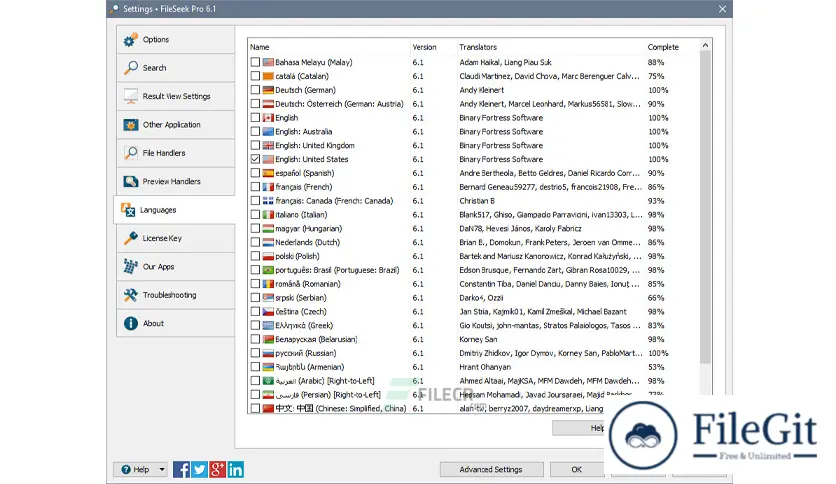Switch to Result View Settings tab
This screenshot has width=836, height=484.
(175, 96)
